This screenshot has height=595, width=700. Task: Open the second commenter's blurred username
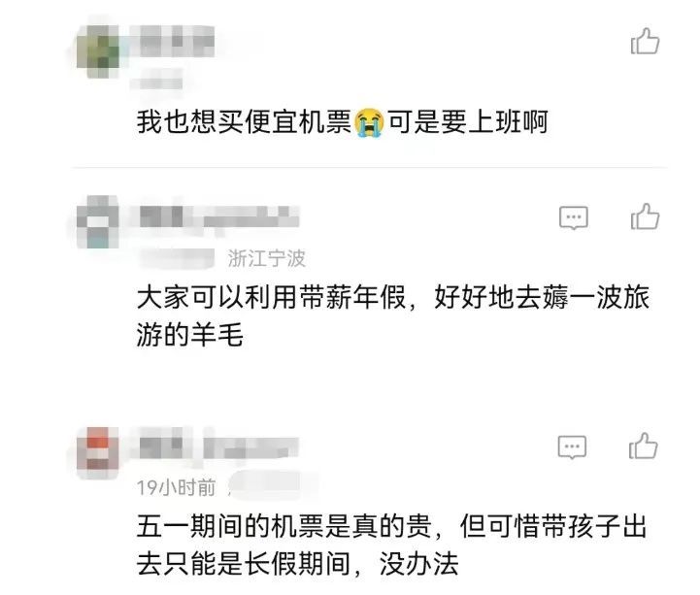point(219,216)
